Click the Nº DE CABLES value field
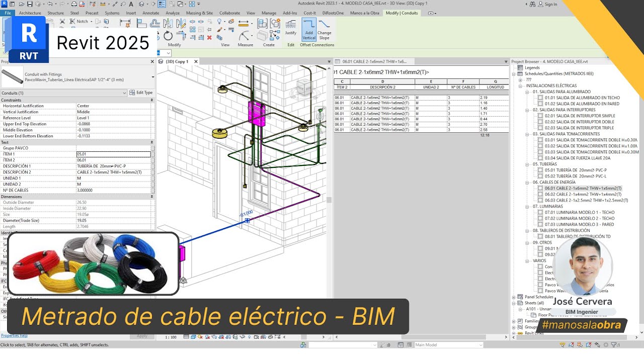The width and height of the screenshot is (644, 362). [113, 191]
